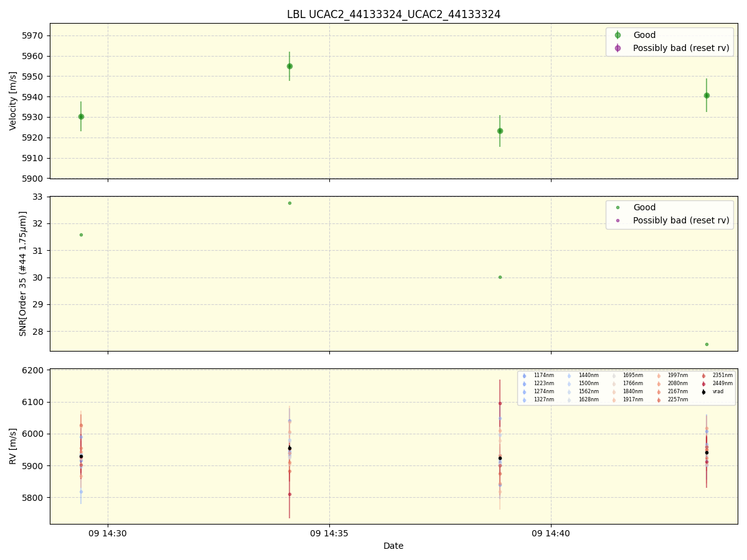Screen dimensions: 747x560
Task: Select the 'Good' legend entry in Velocity panel
Action: [x=645, y=35]
